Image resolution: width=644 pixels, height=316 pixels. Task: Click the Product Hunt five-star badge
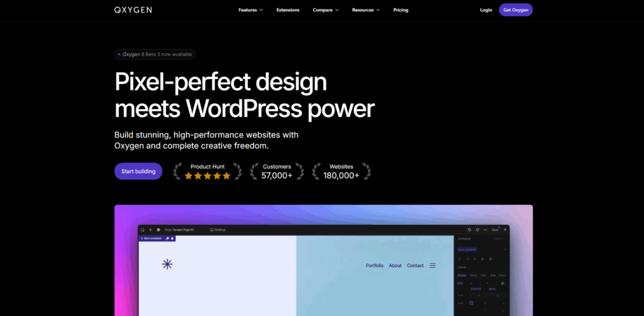click(x=208, y=171)
